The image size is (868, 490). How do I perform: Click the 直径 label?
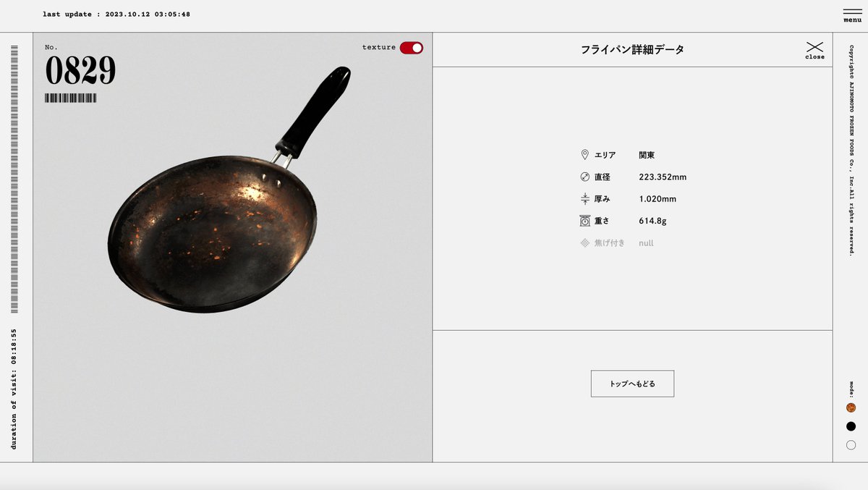(x=603, y=177)
